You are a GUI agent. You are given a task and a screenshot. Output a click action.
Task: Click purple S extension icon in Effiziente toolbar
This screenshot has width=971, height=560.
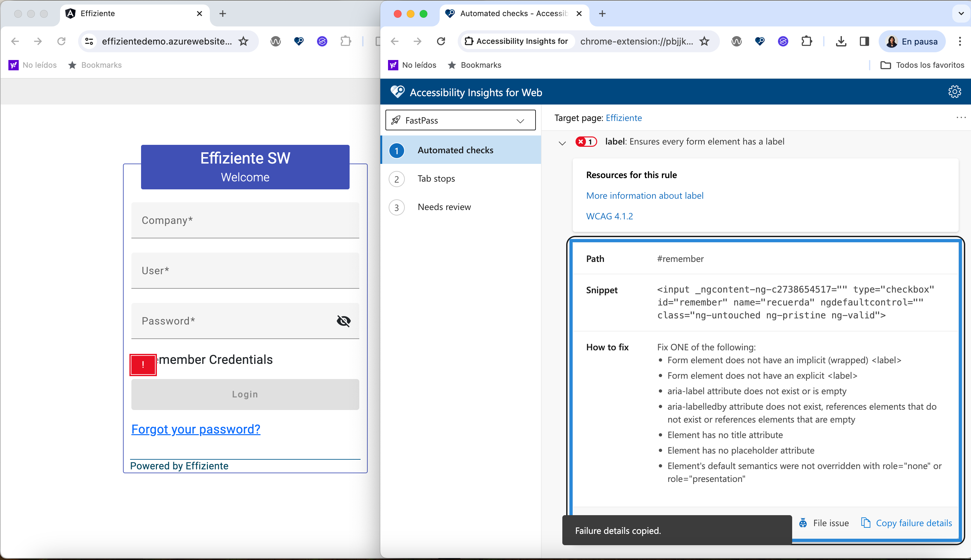pyautogui.click(x=322, y=41)
